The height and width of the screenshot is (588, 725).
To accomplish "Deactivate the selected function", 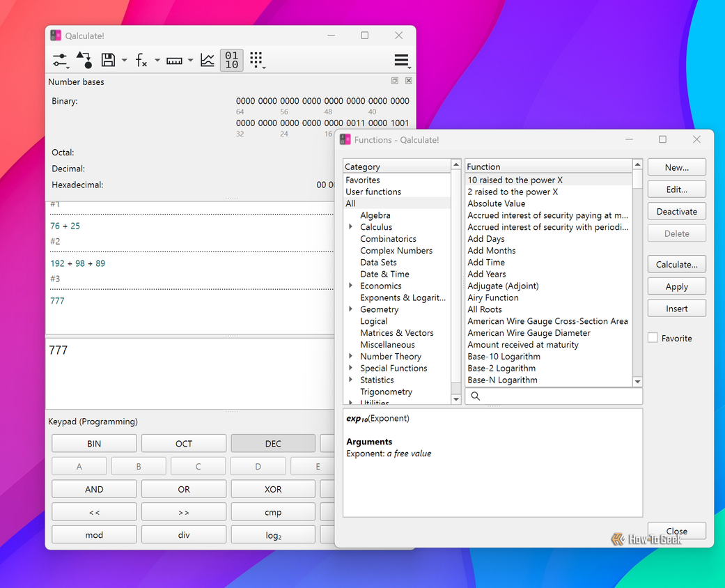I will [677, 211].
